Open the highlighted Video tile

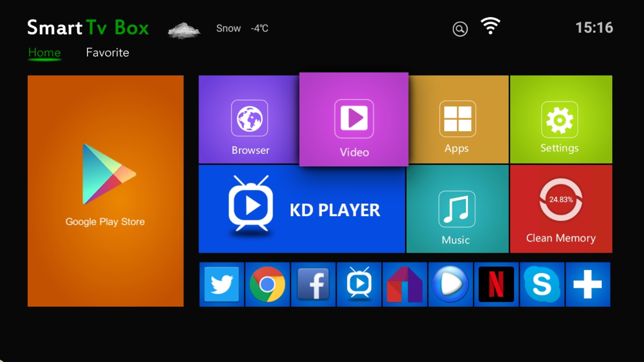point(354,119)
